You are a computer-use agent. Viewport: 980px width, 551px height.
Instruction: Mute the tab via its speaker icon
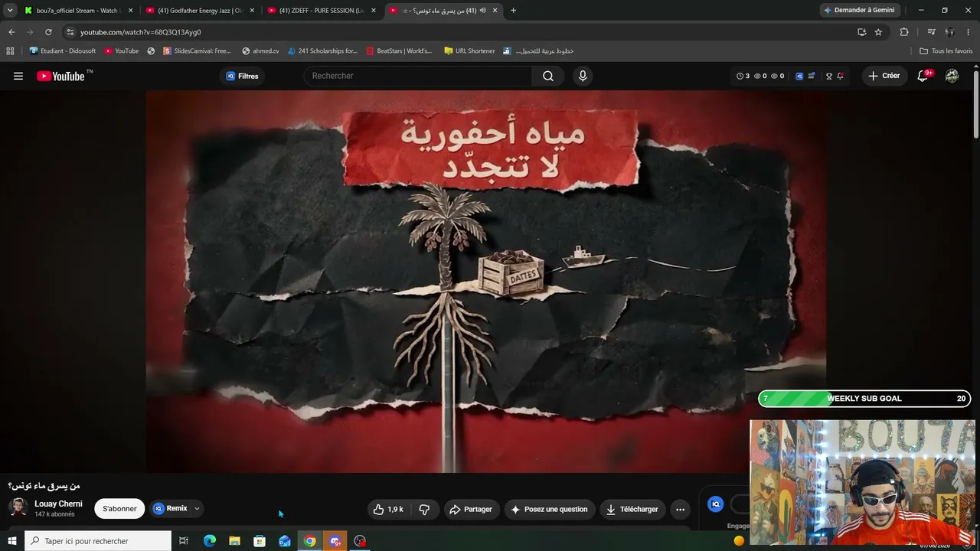coord(482,11)
